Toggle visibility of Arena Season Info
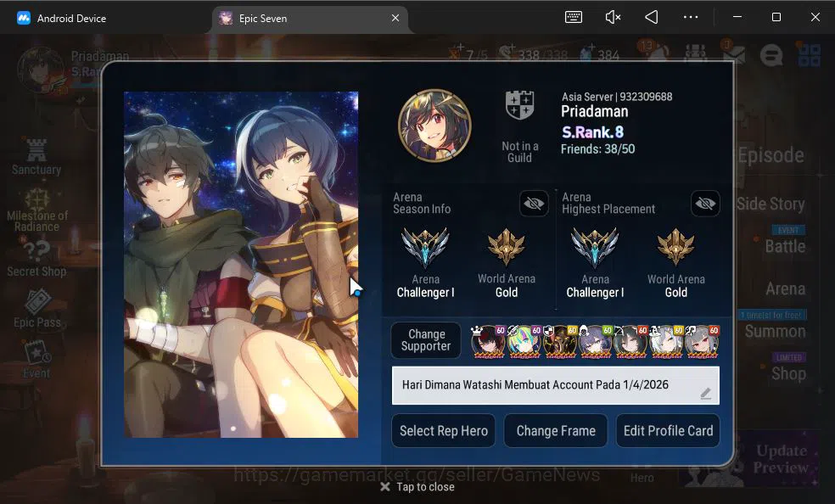The width and height of the screenshot is (835, 504). (x=534, y=204)
